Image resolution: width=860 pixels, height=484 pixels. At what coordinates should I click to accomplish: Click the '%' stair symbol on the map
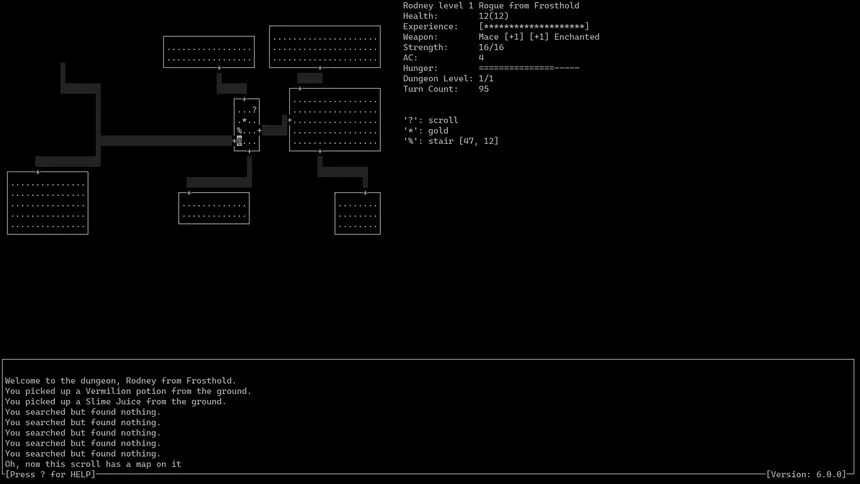click(x=239, y=131)
